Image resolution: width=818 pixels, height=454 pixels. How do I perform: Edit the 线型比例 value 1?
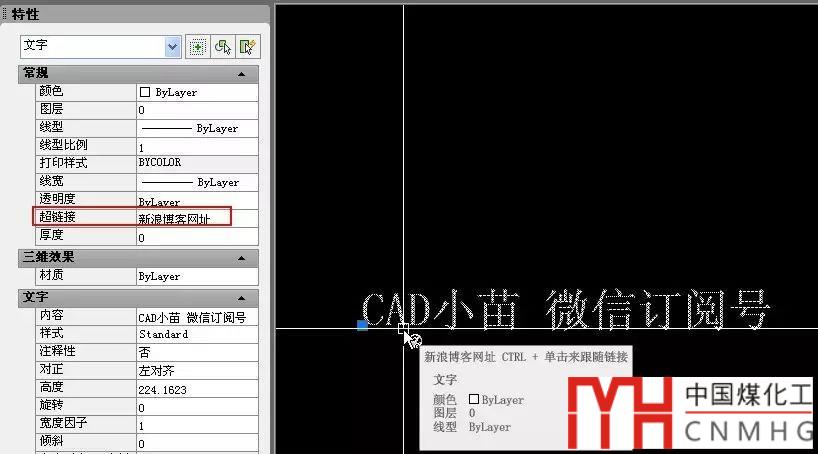tap(197, 147)
